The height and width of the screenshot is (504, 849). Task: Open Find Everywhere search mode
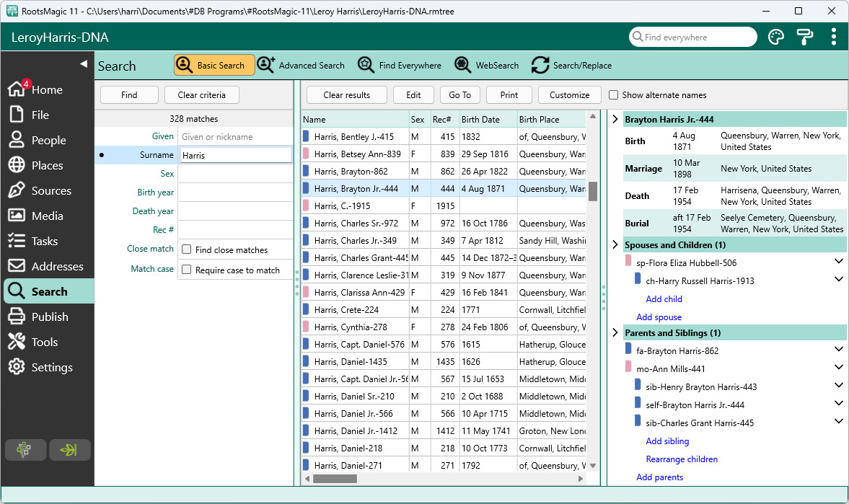(x=400, y=66)
